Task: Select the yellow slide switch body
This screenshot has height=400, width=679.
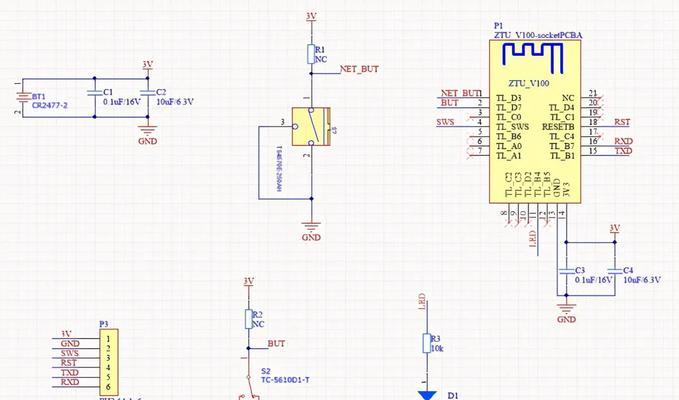Action: (311, 126)
